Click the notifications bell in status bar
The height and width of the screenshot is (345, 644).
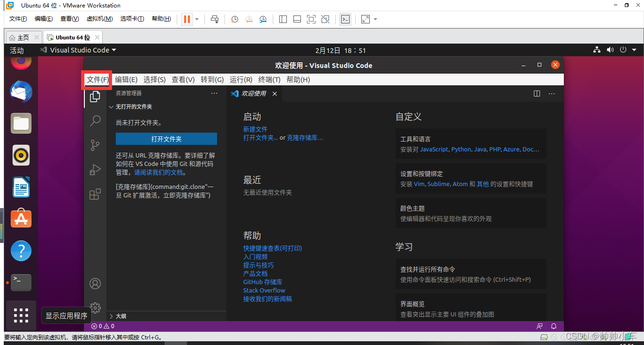tap(554, 326)
